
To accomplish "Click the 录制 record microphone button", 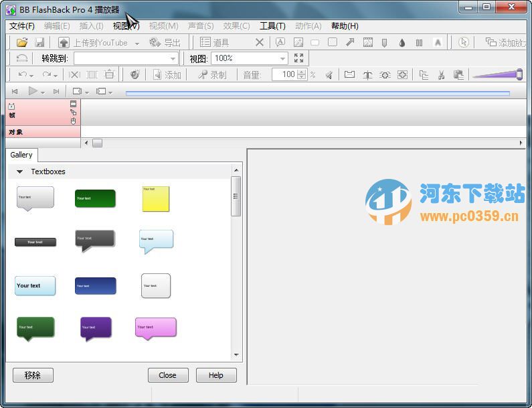I will pyautogui.click(x=212, y=75).
